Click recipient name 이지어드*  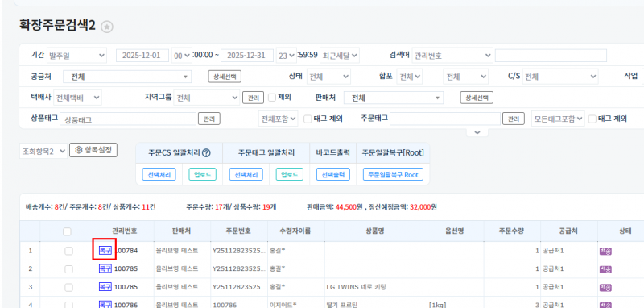tap(284, 305)
